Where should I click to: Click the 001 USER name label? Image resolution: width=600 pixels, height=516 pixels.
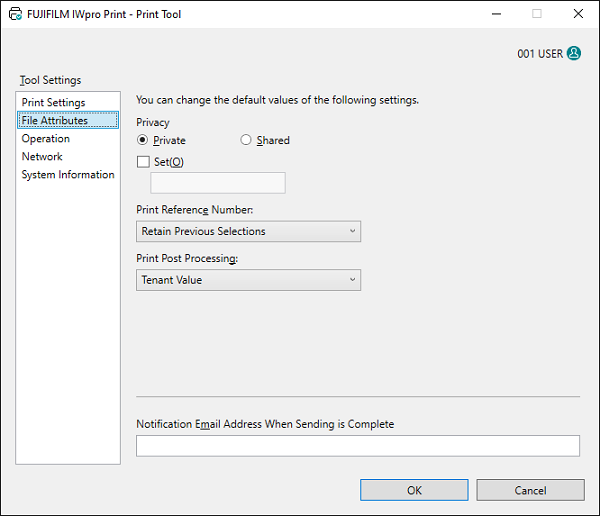point(540,54)
